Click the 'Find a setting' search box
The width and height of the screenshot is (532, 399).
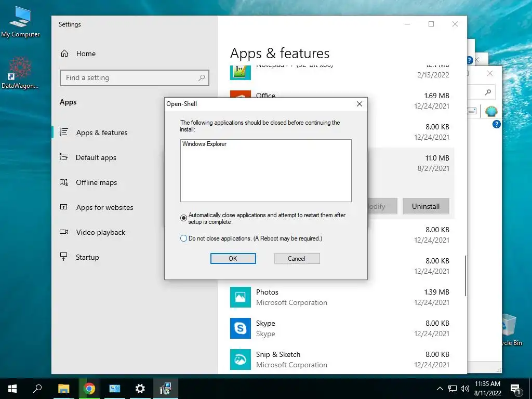click(x=135, y=78)
